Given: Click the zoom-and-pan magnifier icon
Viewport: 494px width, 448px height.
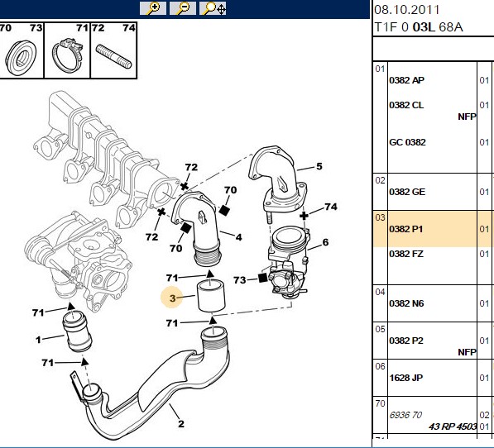Looking at the screenshot, I should tap(213, 8).
